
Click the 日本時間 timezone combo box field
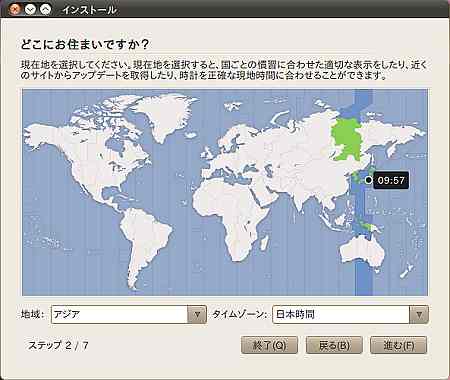pyautogui.click(x=350, y=314)
